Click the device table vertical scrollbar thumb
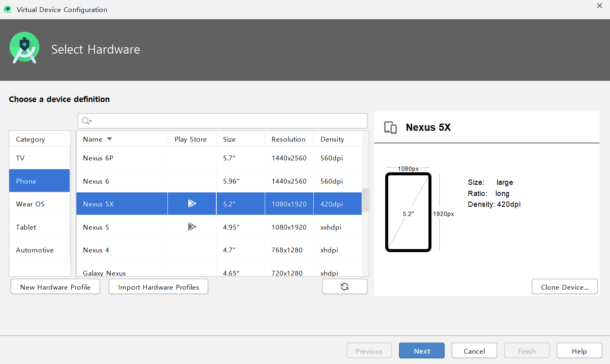The width and height of the screenshot is (610, 364). pyautogui.click(x=365, y=200)
